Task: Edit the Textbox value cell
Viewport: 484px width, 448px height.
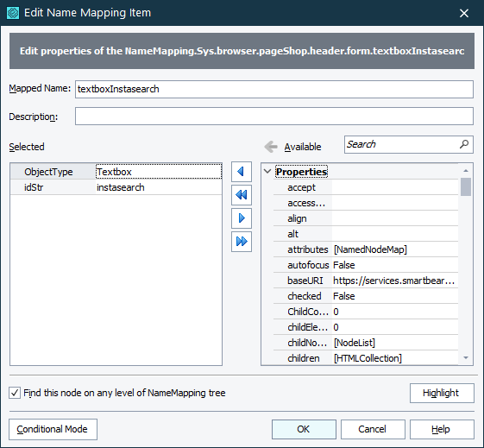Action: click(159, 172)
